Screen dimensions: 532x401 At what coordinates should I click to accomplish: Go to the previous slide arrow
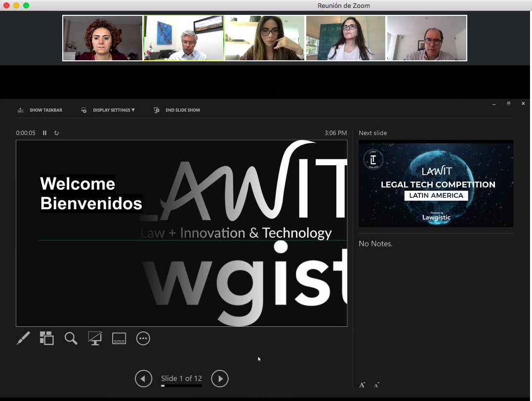tap(144, 378)
